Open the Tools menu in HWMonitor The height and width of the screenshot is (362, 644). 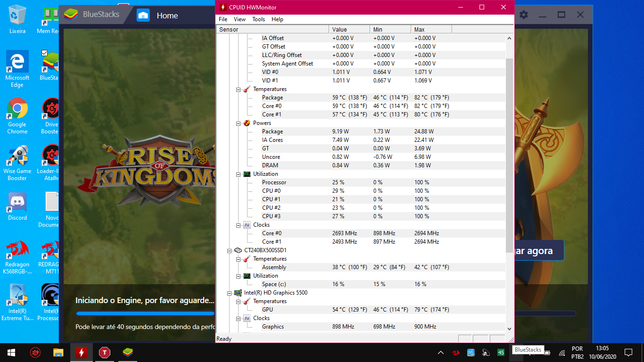(x=258, y=19)
